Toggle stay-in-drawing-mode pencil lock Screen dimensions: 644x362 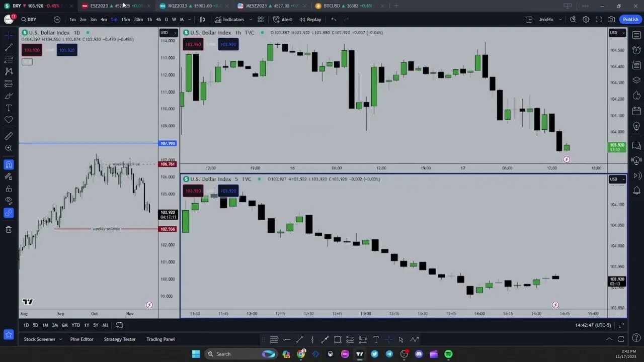pos(9,176)
